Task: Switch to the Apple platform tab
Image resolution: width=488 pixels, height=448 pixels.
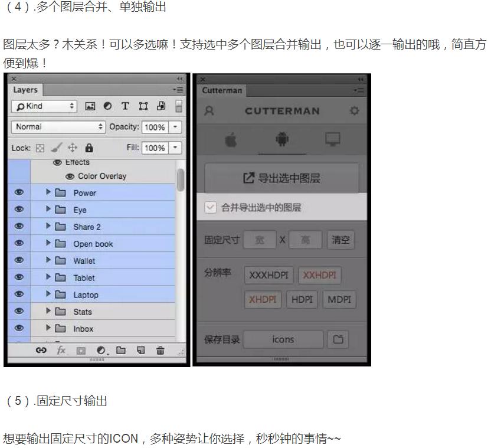Action: point(230,139)
